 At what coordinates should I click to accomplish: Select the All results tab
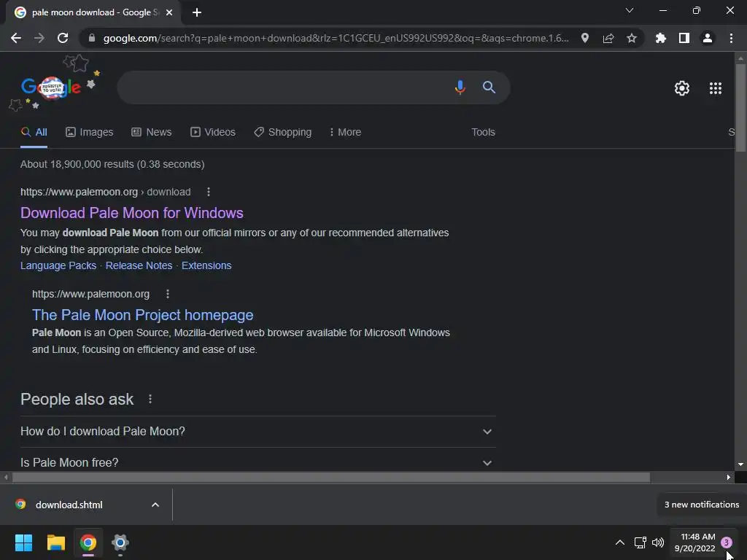[x=34, y=133]
